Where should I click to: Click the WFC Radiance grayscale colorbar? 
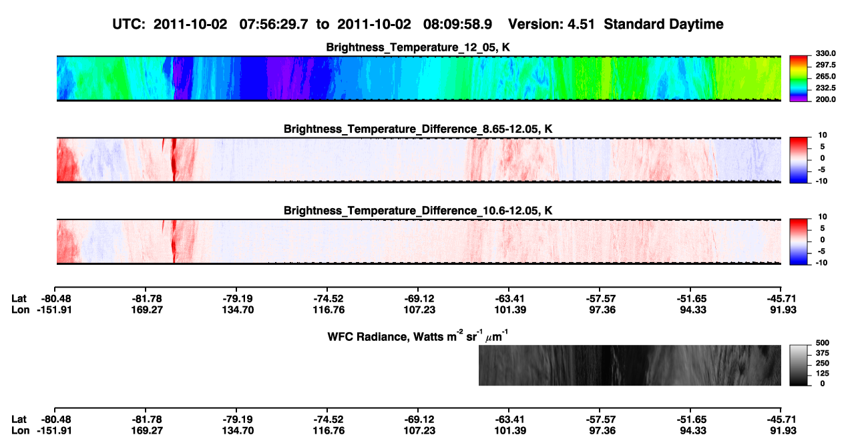click(x=800, y=365)
